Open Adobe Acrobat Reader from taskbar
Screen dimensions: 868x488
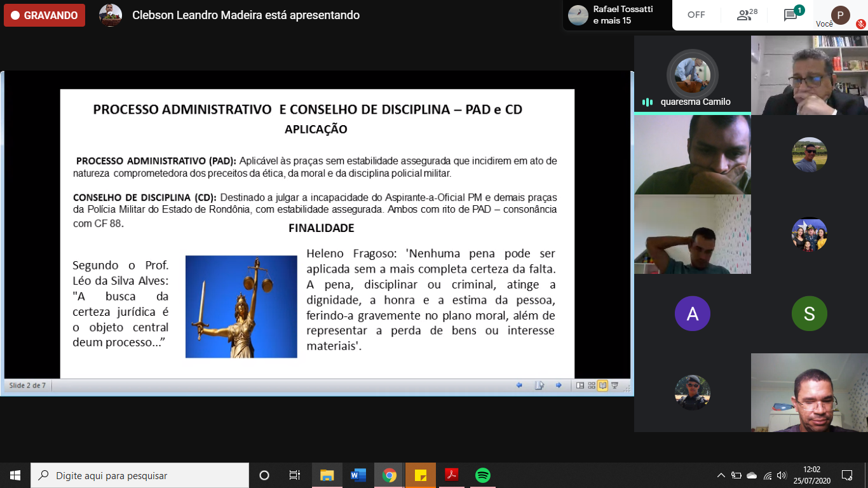(451, 475)
